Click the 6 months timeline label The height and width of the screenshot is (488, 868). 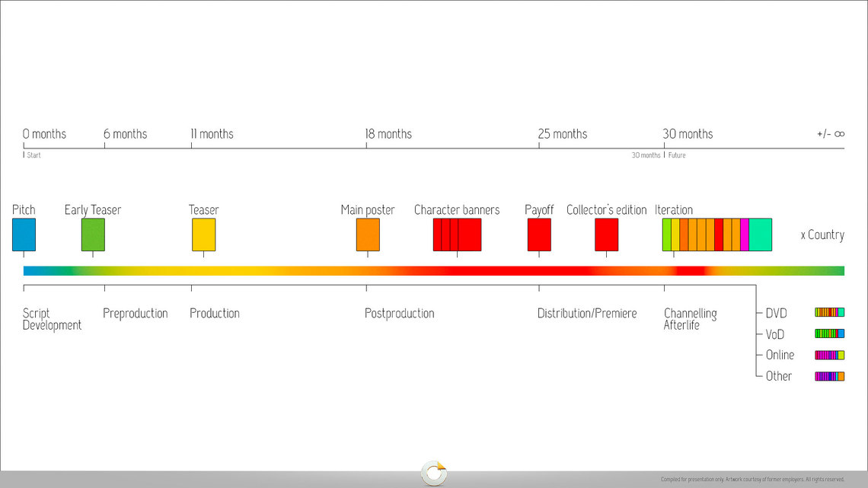point(125,134)
